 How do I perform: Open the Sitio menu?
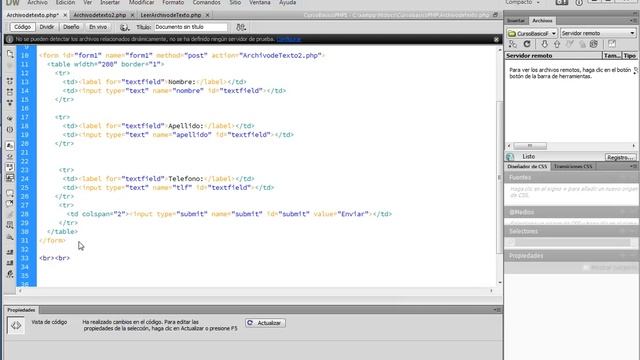235,2
